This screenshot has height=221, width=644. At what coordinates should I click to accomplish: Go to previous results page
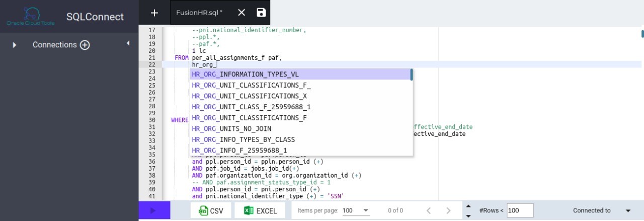(429, 210)
